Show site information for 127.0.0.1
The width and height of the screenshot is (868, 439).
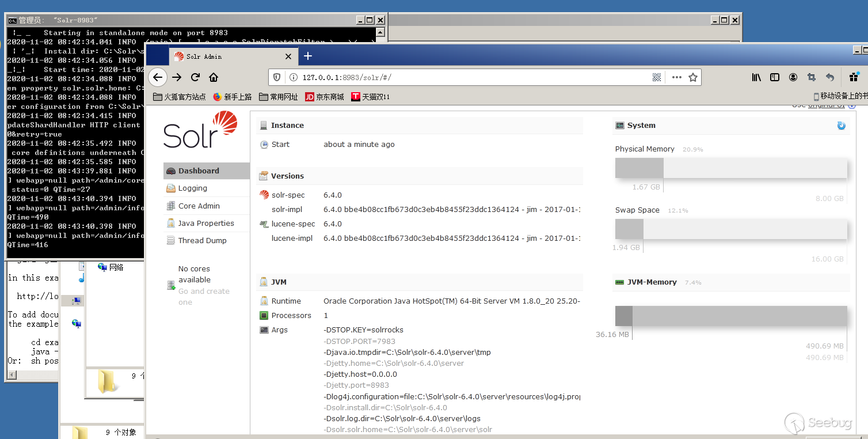click(293, 77)
